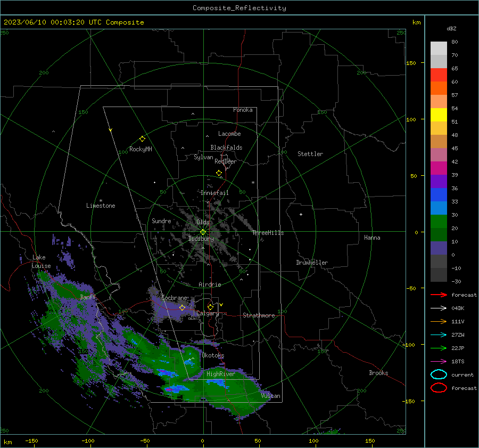Screen dimensions: 479x448
Task: Pick the purple 36 dBZ color swatch
Action: click(x=439, y=182)
